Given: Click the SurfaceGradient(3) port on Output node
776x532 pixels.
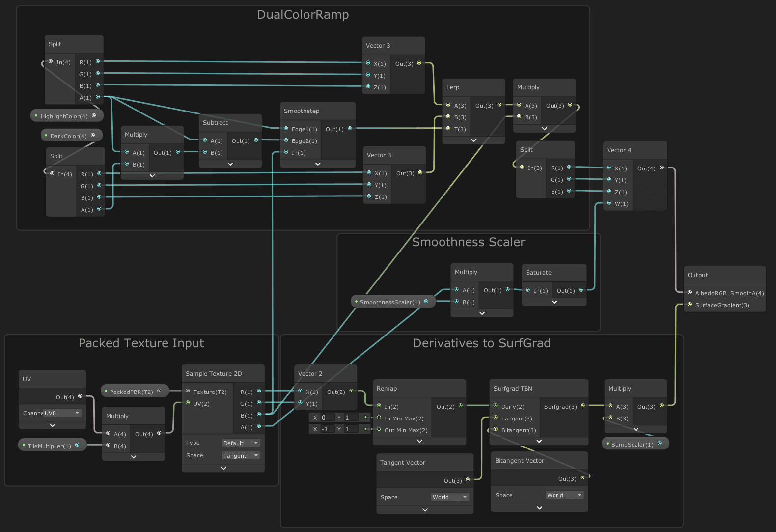Looking at the screenshot, I should 690,305.
